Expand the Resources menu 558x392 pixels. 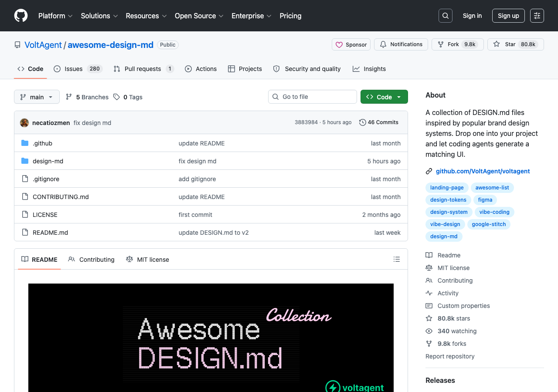(x=146, y=16)
